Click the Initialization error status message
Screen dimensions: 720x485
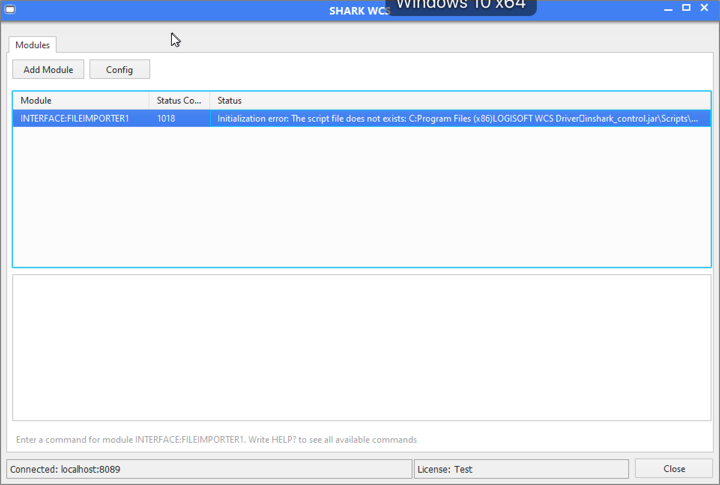point(460,118)
